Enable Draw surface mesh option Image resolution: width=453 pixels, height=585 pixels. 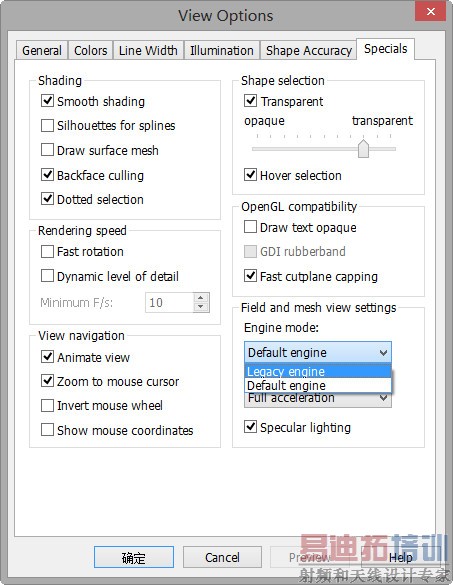pyautogui.click(x=47, y=150)
